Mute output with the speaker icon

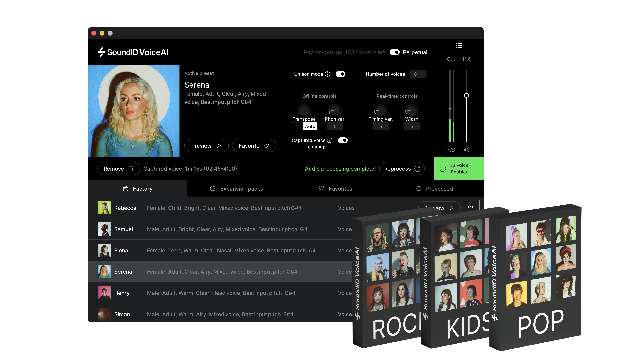pyautogui.click(x=466, y=150)
